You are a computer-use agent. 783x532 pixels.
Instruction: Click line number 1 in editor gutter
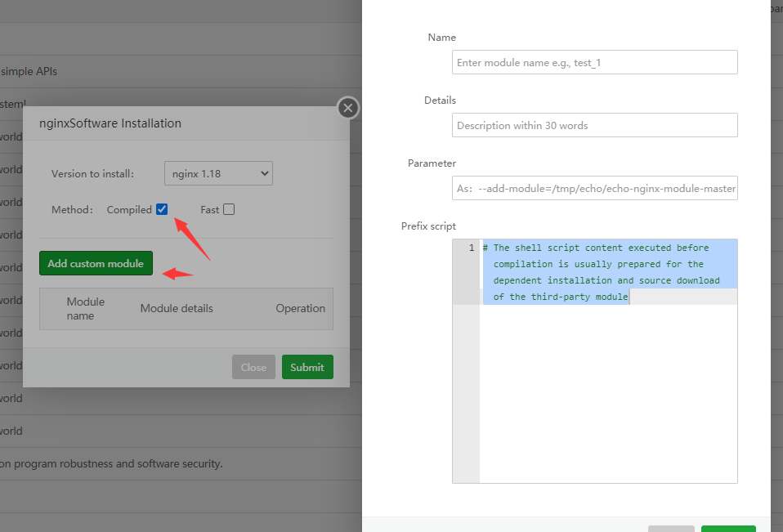coord(471,248)
